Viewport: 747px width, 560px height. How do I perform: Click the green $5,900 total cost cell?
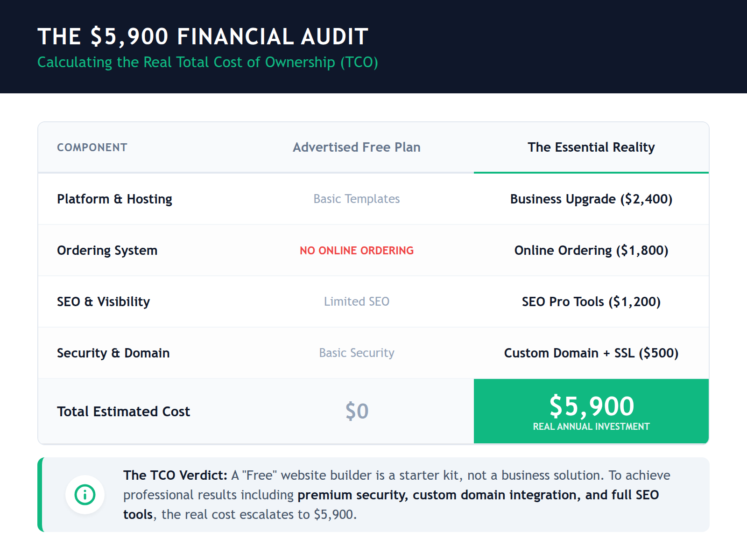click(x=591, y=411)
